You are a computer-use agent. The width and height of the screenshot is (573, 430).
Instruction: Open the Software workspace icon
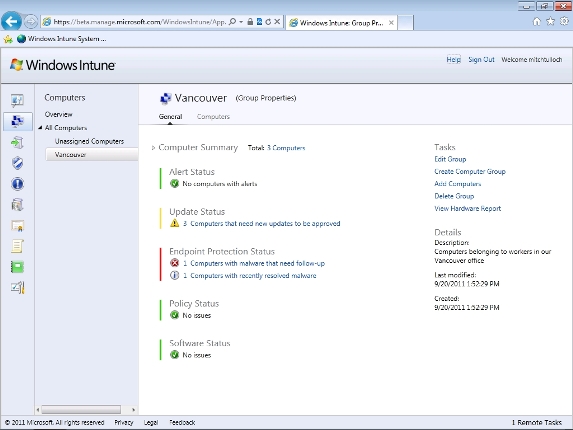pos(17,205)
